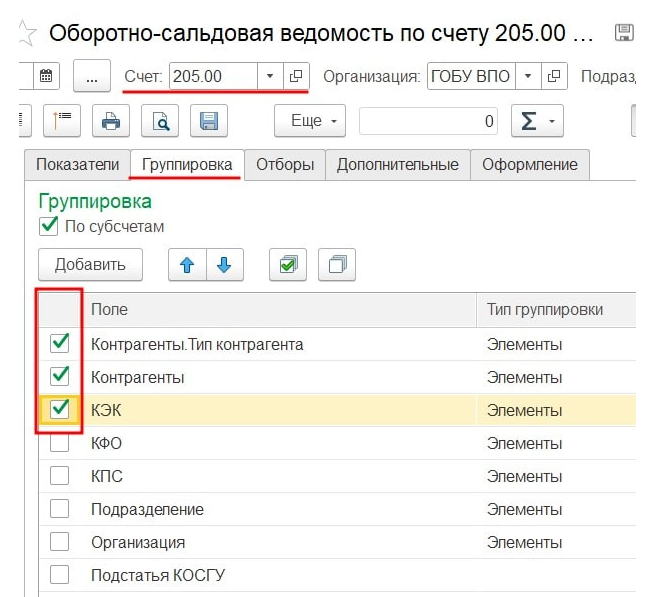Screen dimensions: 647x597
Task: Move selected row down with blue arrow
Action: [x=224, y=264]
